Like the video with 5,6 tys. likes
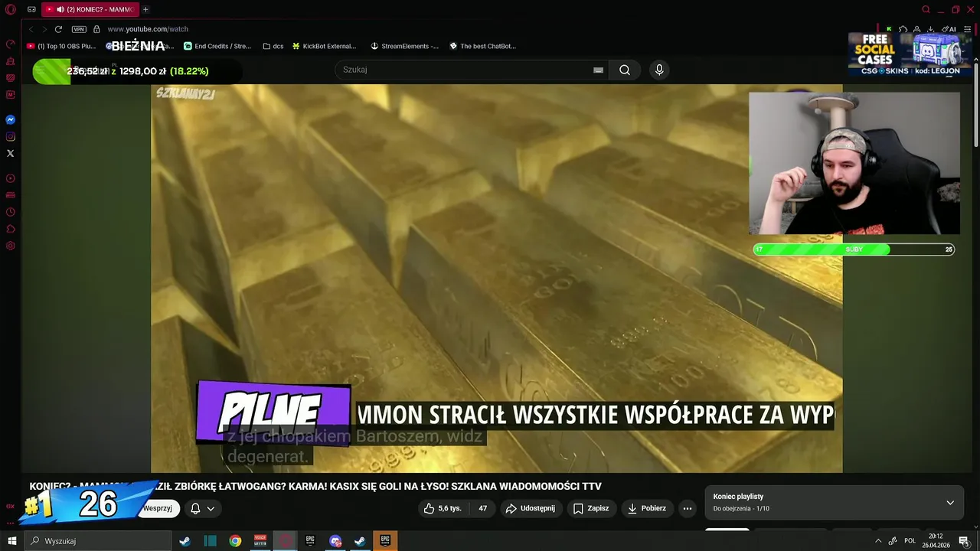 point(443,508)
